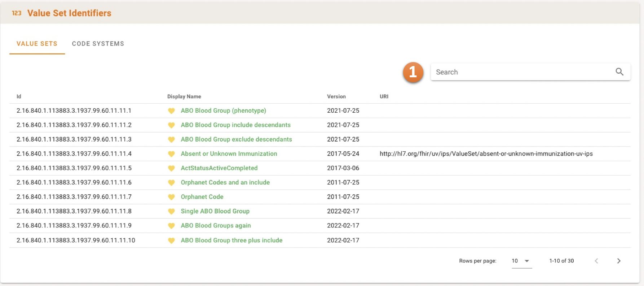Open ABO Blood Group include descendants link
This screenshot has height=286, width=644.
[235, 125]
